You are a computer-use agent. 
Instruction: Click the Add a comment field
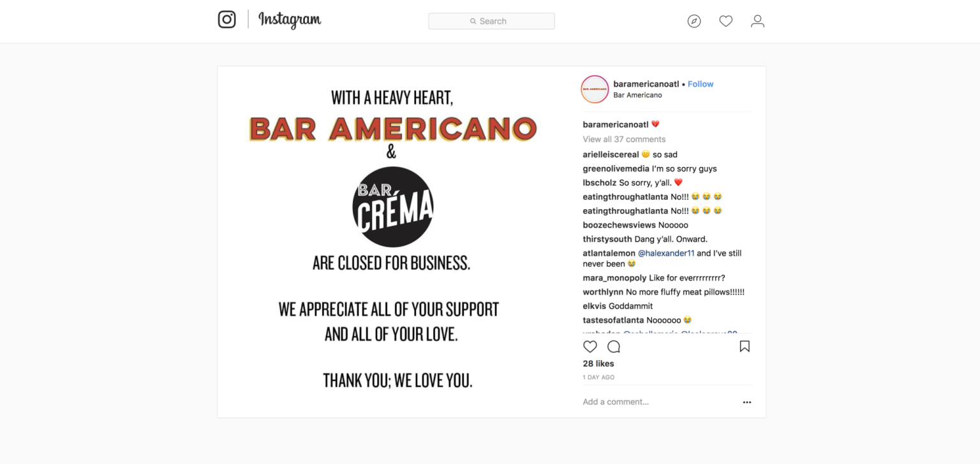click(x=657, y=402)
